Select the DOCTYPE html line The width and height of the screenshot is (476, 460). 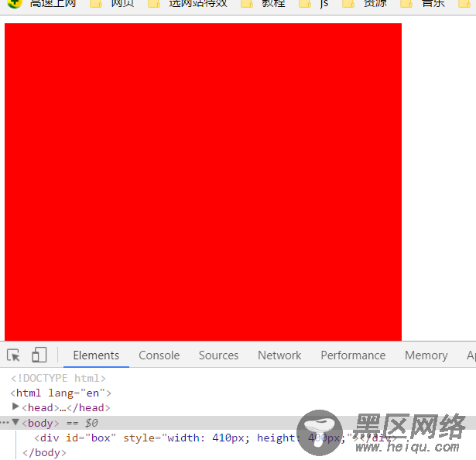58,378
